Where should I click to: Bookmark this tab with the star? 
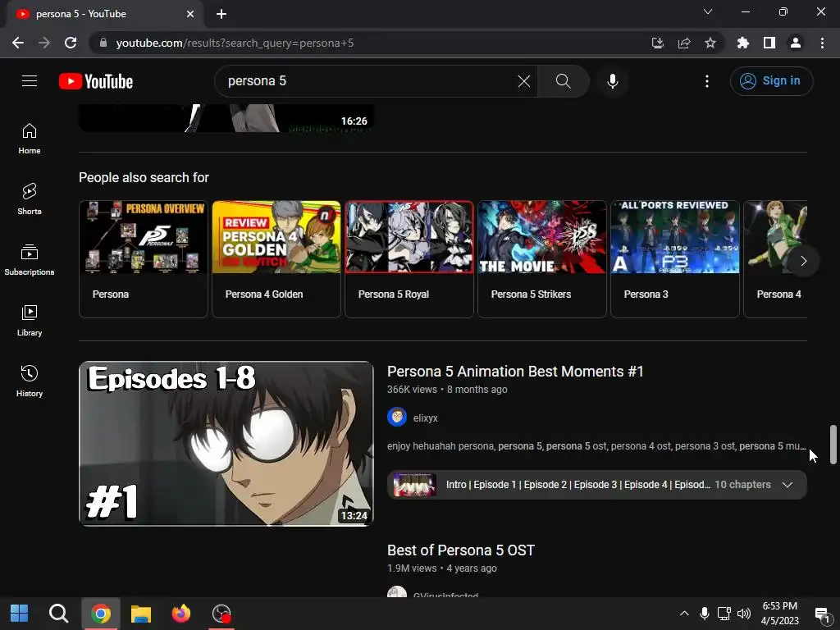tap(710, 43)
